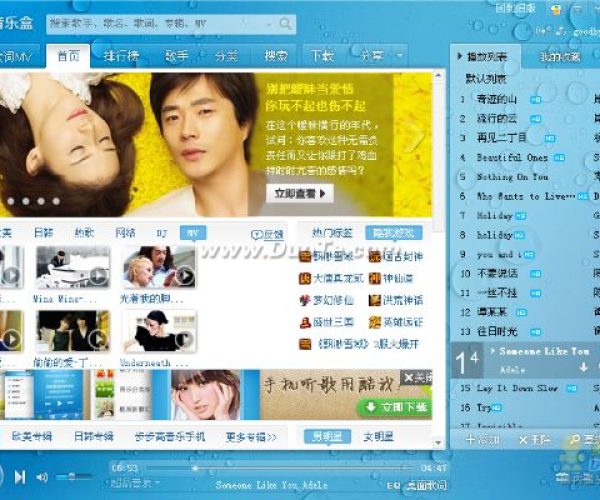Select the fourth banner carousel dot
This screenshot has height=500, width=600.
(x=56, y=201)
